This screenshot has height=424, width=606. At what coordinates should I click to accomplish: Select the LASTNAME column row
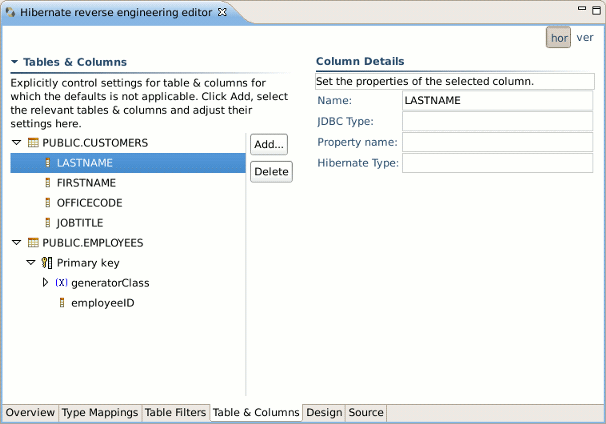pyautogui.click(x=128, y=163)
